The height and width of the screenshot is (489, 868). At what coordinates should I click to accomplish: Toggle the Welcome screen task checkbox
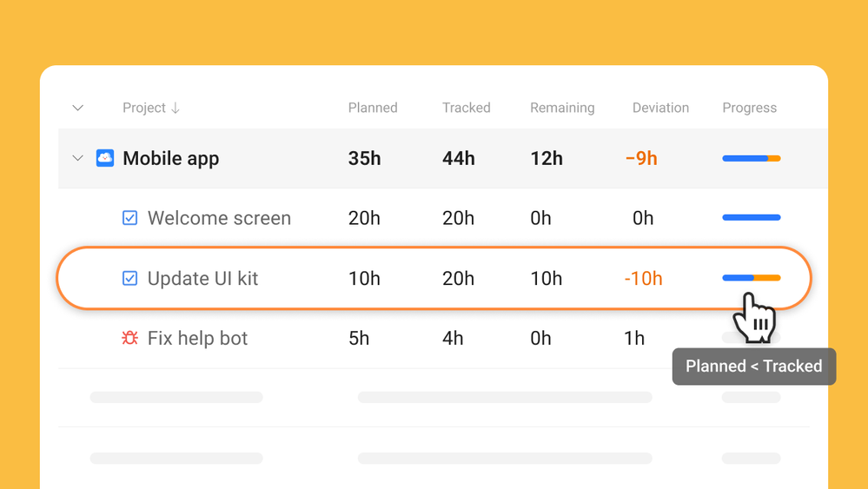tap(129, 218)
